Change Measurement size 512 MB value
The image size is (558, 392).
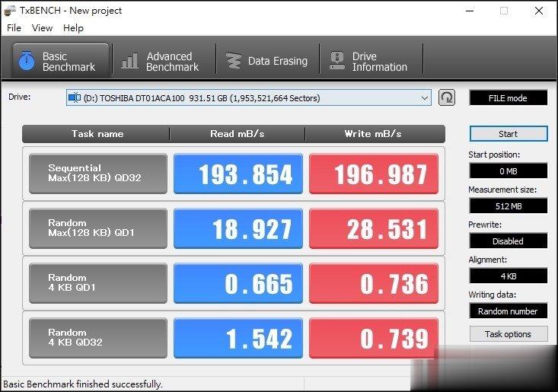coord(509,206)
